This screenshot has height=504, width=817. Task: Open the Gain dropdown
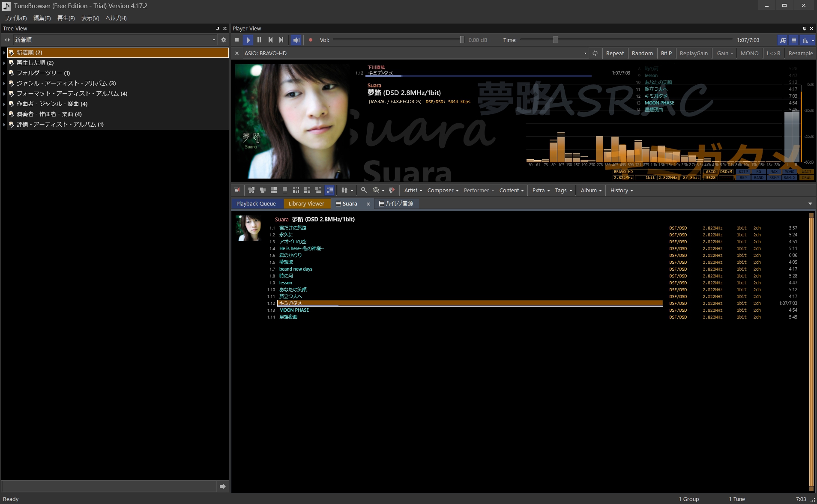pos(725,53)
